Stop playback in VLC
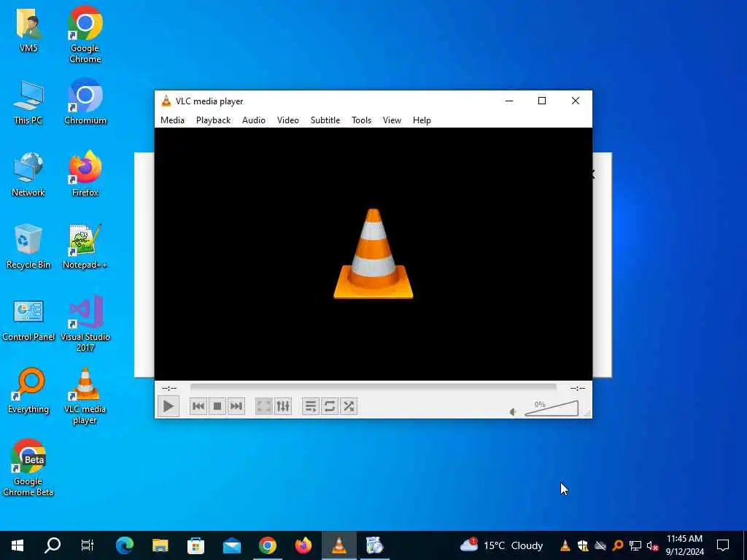The image size is (747, 560). (x=217, y=406)
